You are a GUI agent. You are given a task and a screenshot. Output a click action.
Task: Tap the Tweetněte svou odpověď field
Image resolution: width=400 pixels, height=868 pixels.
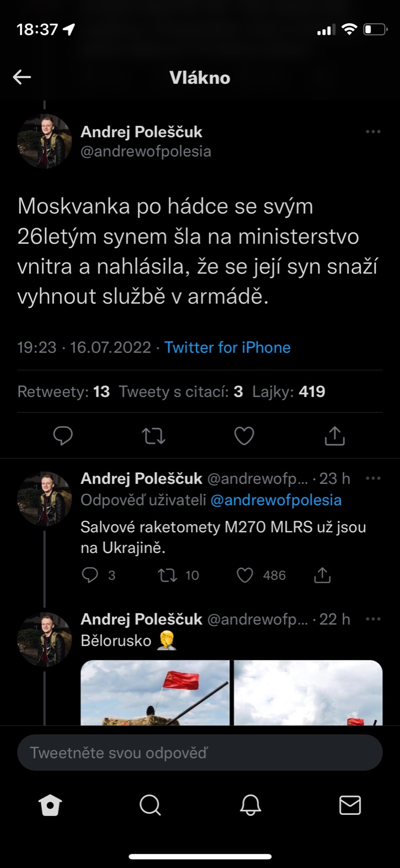coord(200,752)
